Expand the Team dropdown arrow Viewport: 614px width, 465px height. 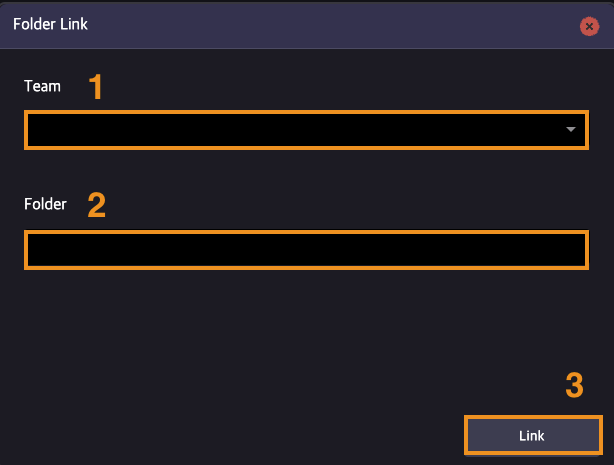point(571,129)
